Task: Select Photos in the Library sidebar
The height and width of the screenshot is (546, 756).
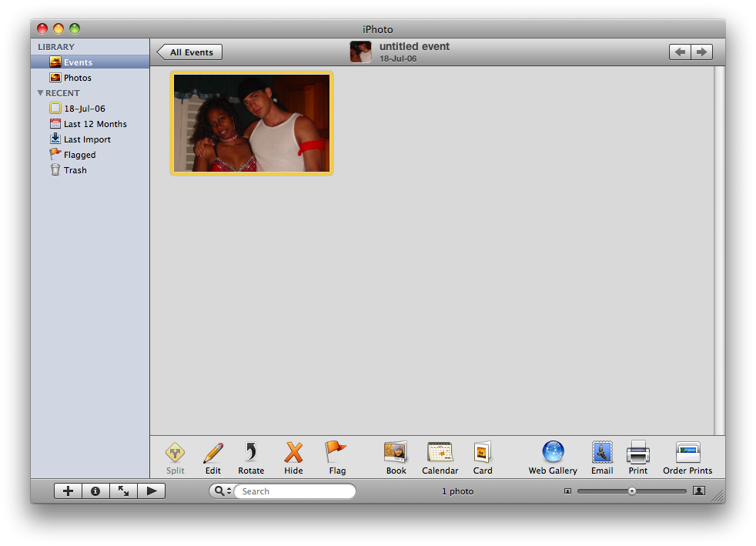Action: pyautogui.click(x=77, y=78)
